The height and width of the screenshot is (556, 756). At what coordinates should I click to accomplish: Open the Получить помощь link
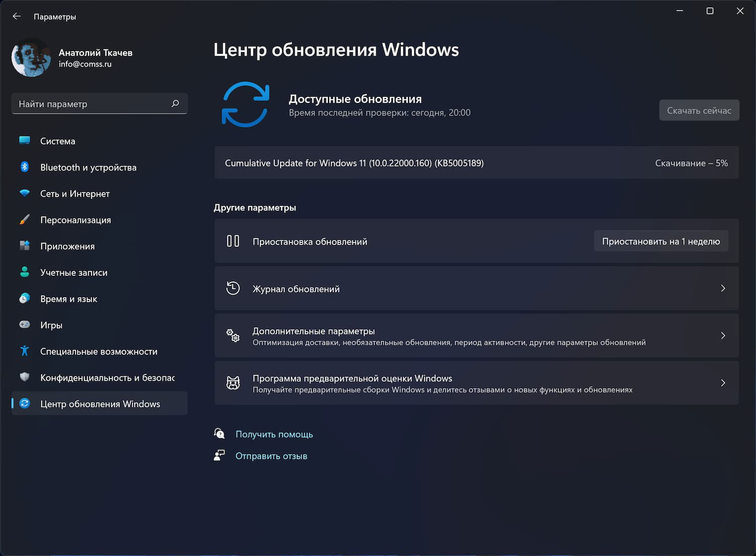274,434
